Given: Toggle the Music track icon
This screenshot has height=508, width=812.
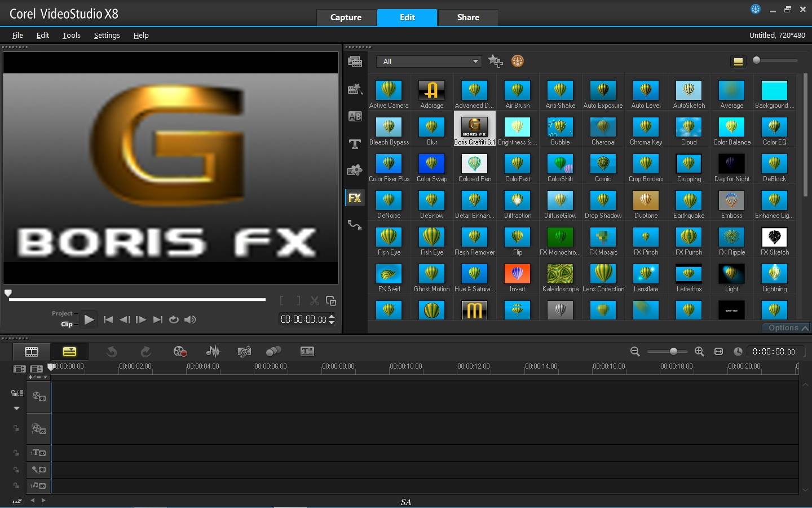Looking at the screenshot, I should pyautogui.click(x=39, y=485).
